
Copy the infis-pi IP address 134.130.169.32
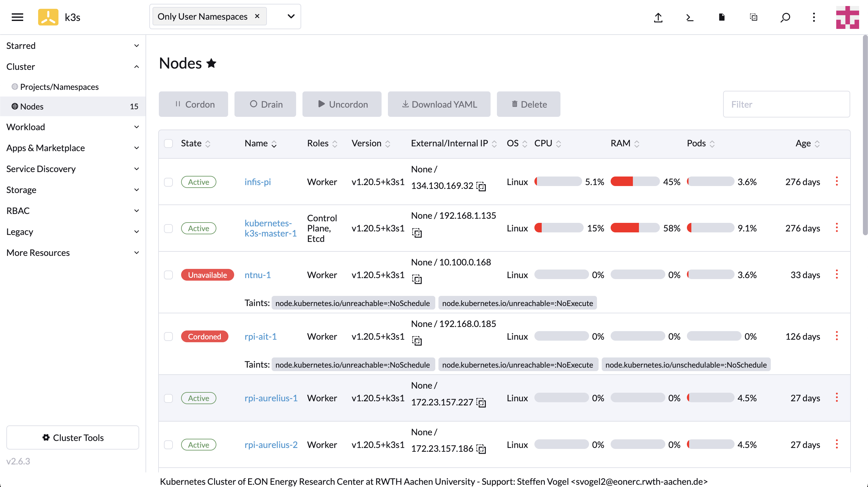click(x=481, y=186)
